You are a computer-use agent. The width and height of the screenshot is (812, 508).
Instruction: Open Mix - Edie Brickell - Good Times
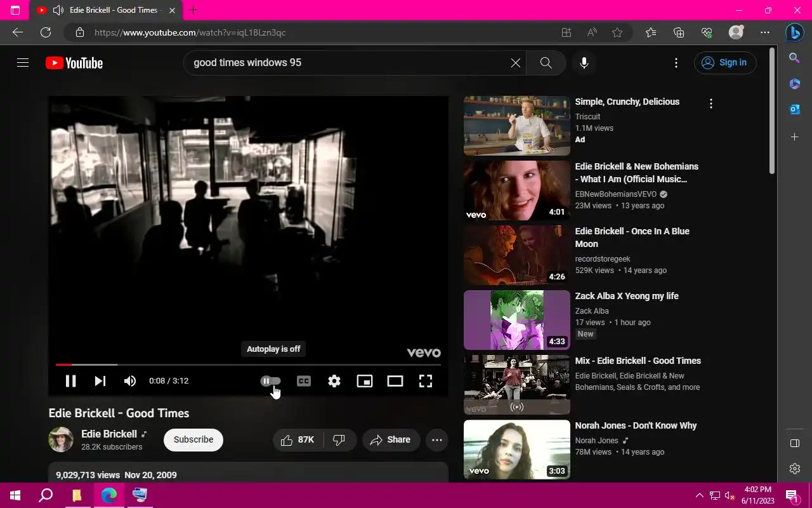pyautogui.click(x=517, y=385)
